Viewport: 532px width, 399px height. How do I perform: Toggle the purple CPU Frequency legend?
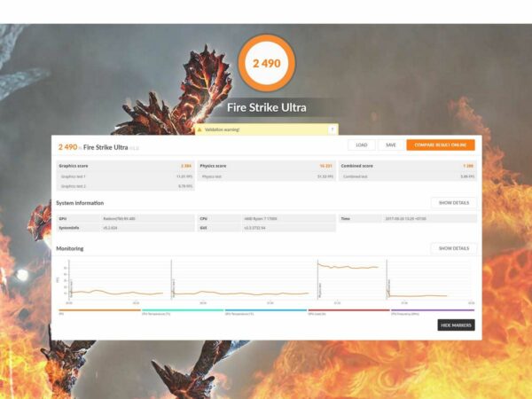pyautogui.click(x=433, y=311)
